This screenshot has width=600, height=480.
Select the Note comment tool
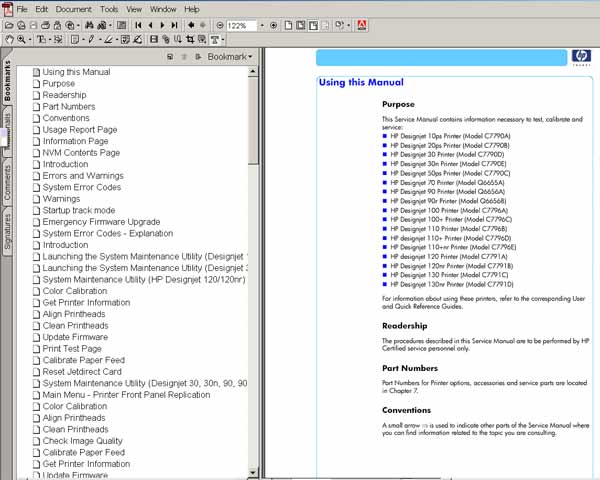(x=75, y=39)
